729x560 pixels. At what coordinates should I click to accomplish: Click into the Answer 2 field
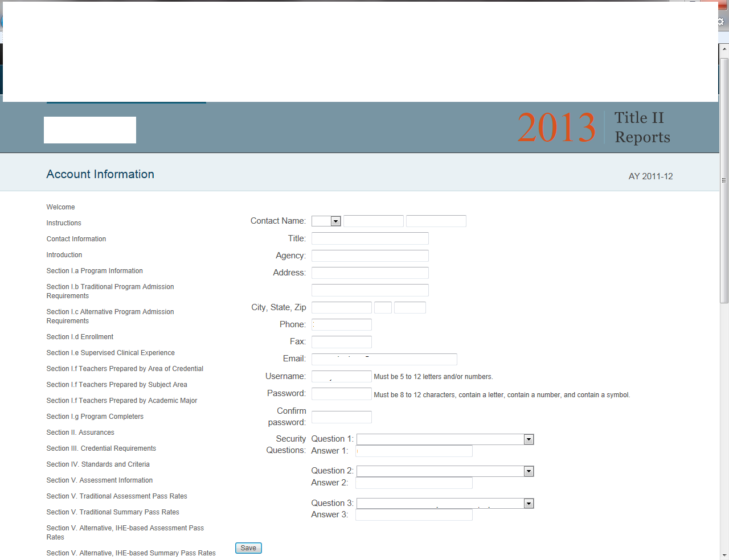(414, 483)
